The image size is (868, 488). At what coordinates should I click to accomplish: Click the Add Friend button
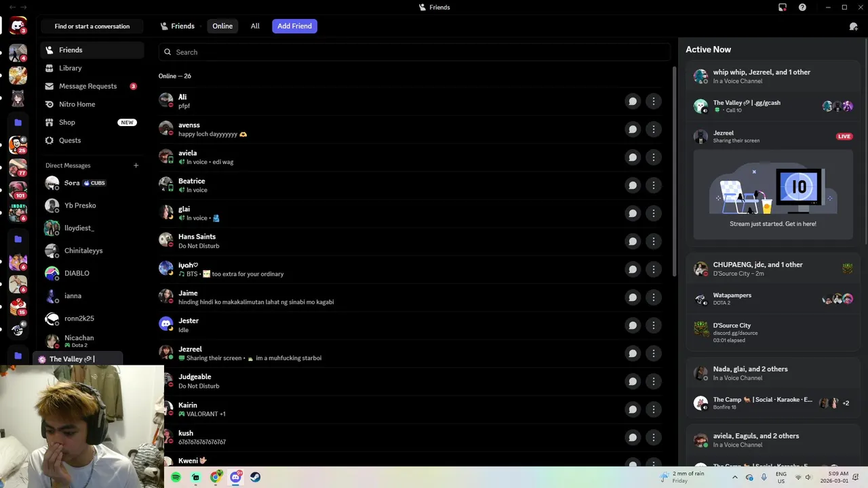click(294, 26)
